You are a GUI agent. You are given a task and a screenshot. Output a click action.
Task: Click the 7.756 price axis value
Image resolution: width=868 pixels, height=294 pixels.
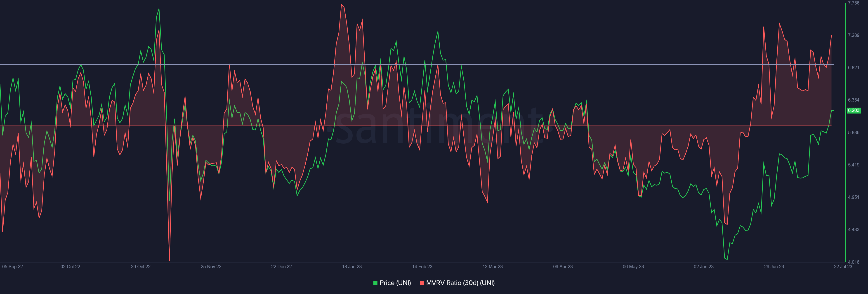tap(854, 3)
